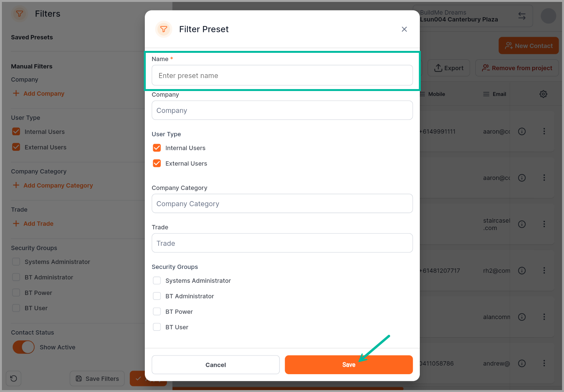Click in the preset Name input field
The width and height of the screenshot is (564, 392).
tap(282, 75)
